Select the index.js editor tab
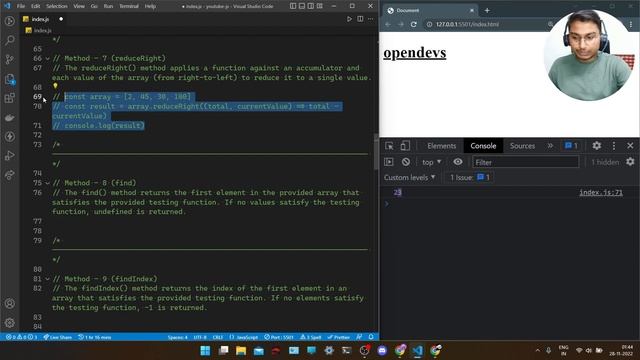Image resolution: width=640 pixels, height=360 pixels. click(44, 19)
